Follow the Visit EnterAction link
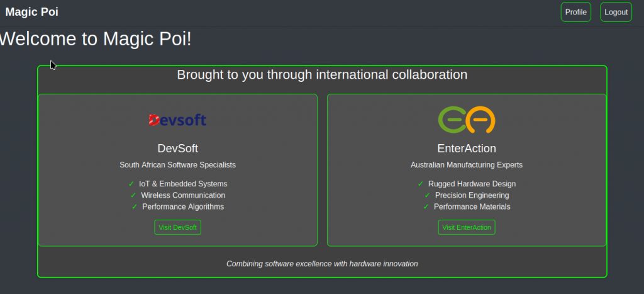 pos(467,227)
